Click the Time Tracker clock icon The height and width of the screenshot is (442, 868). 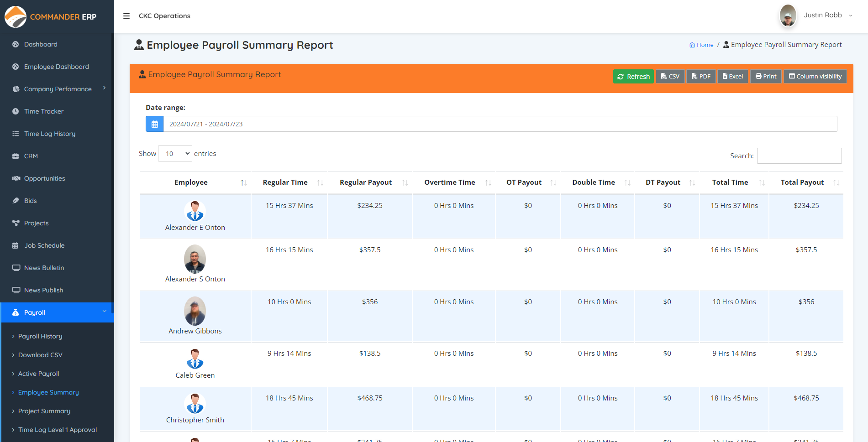[x=16, y=111]
